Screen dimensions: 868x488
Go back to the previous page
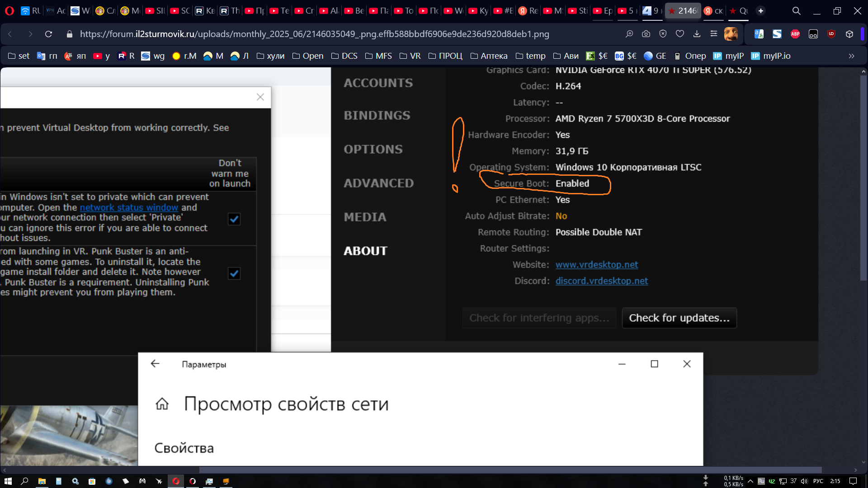click(x=10, y=34)
